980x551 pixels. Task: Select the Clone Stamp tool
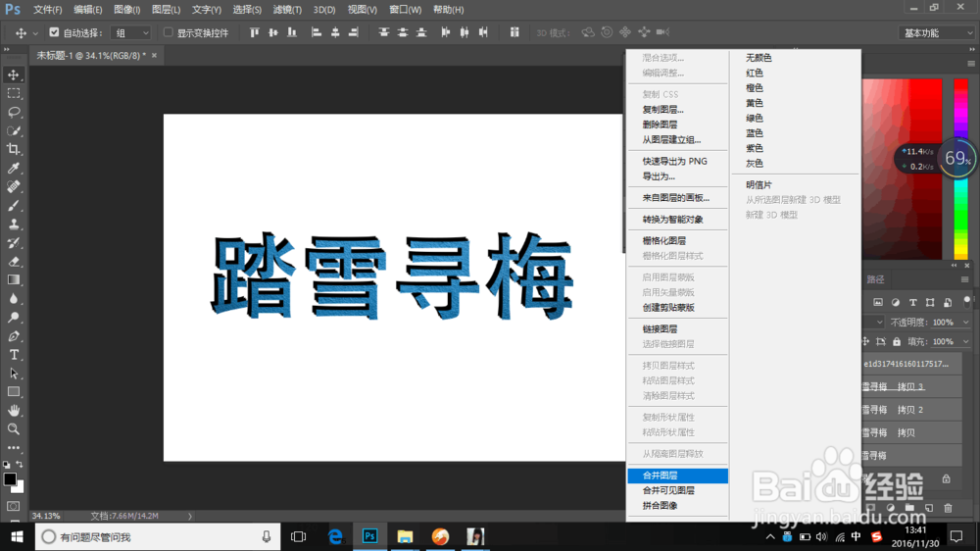coord(13,225)
